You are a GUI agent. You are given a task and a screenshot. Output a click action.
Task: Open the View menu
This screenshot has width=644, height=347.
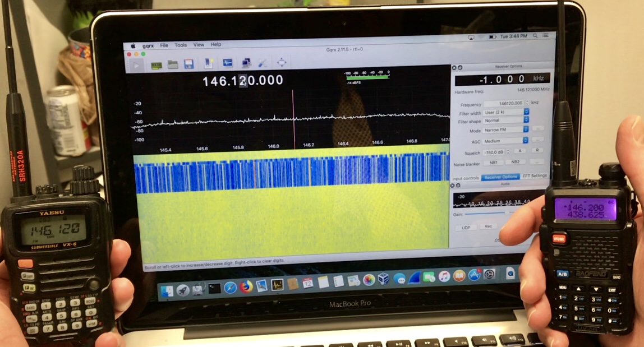199,44
